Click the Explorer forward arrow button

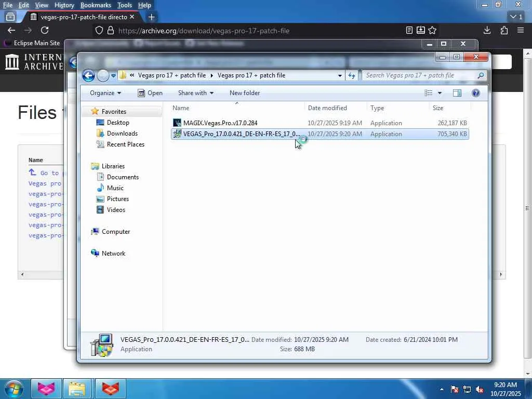103,76
